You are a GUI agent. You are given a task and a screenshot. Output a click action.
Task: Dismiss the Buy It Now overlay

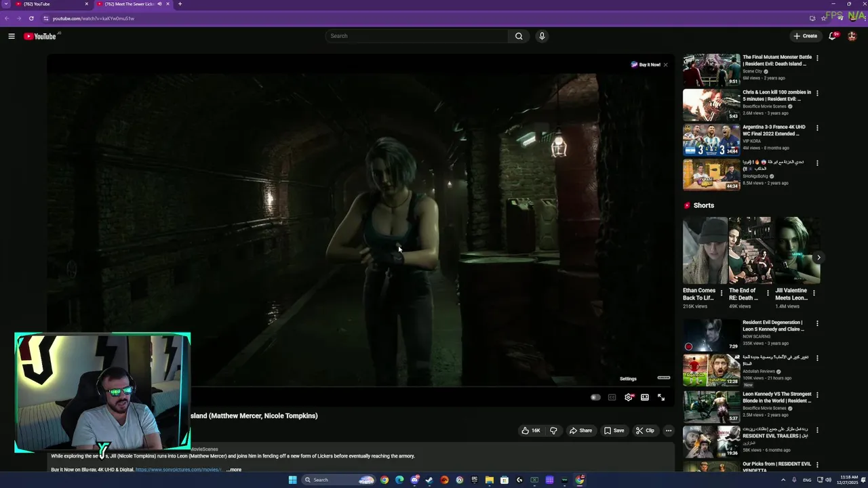[x=665, y=64]
